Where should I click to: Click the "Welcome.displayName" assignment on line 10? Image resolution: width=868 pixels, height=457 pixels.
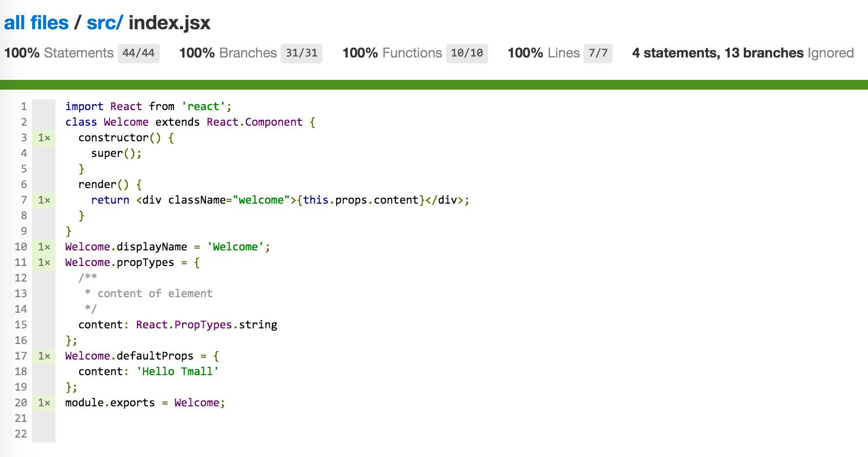click(x=127, y=247)
